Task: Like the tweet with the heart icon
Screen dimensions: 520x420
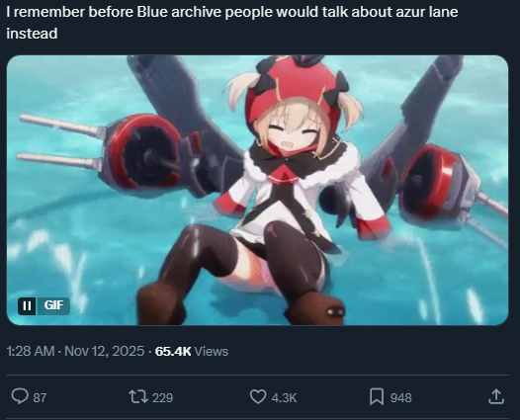Action: [x=258, y=397]
